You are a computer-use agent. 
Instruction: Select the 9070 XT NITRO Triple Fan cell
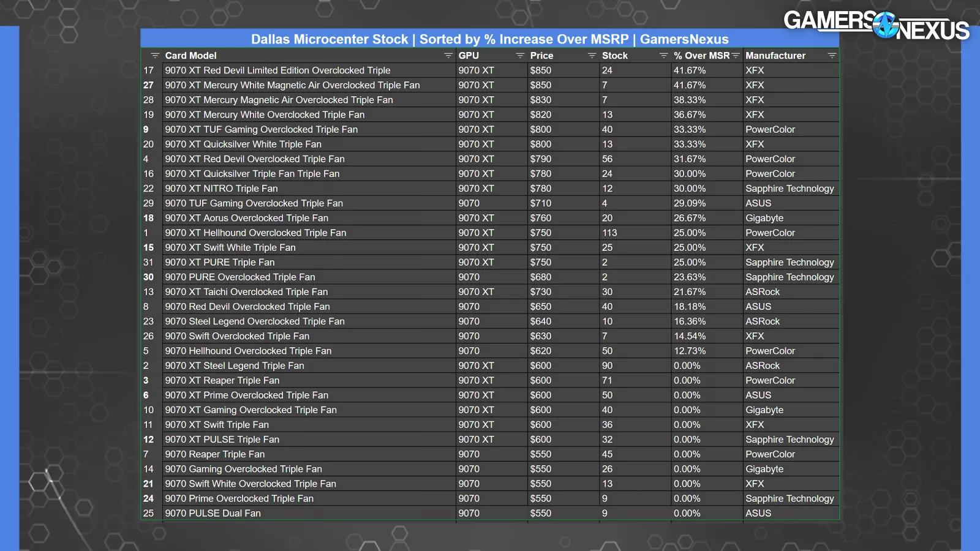(x=221, y=189)
